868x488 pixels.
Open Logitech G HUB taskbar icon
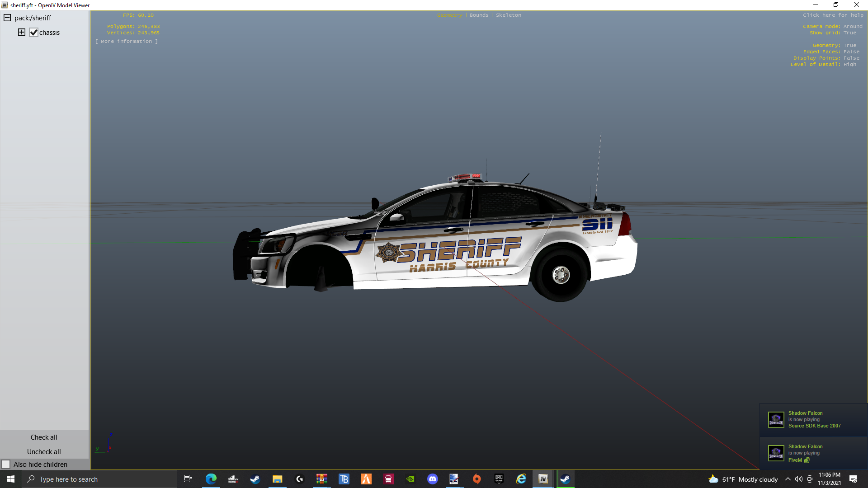coord(300,479)
